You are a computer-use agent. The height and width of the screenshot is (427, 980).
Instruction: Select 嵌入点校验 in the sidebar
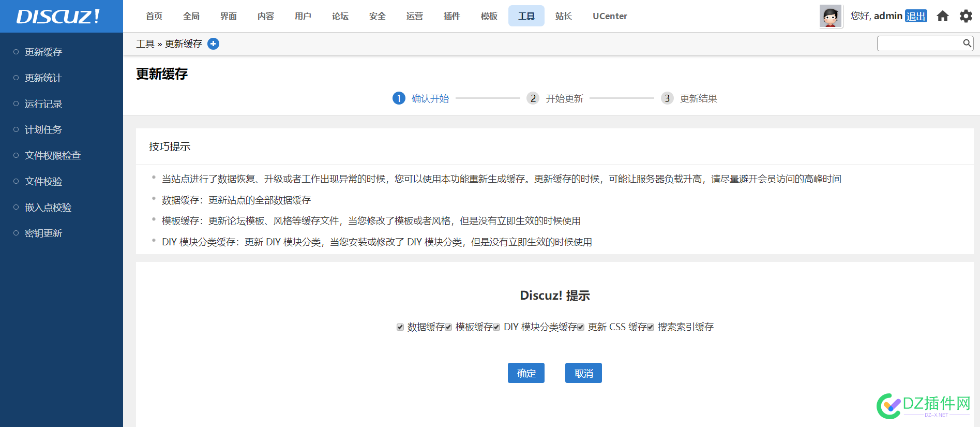pyautogui.click(x=48, y=207)
